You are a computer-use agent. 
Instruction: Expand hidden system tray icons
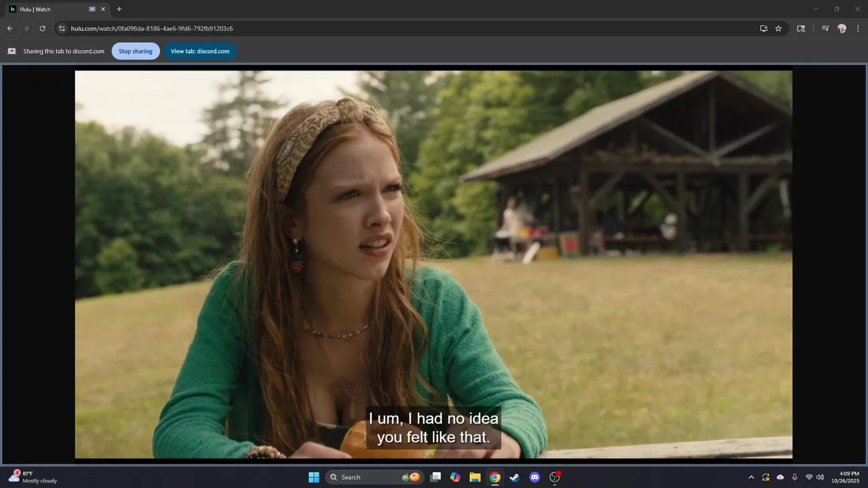tap(751, 477)
